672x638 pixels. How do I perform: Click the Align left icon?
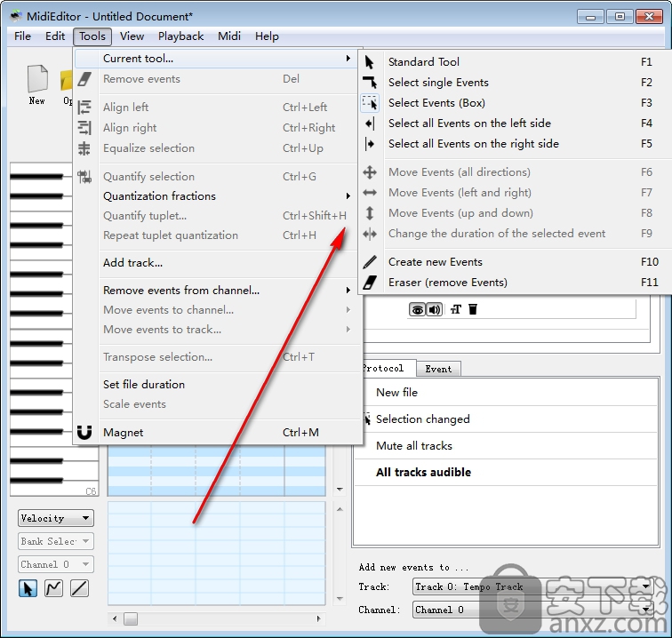coord(84,108)
